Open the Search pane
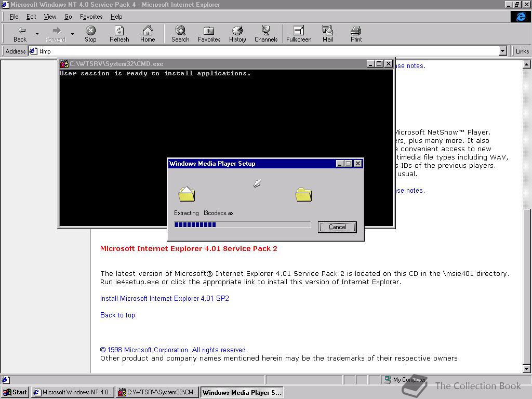 180,34
